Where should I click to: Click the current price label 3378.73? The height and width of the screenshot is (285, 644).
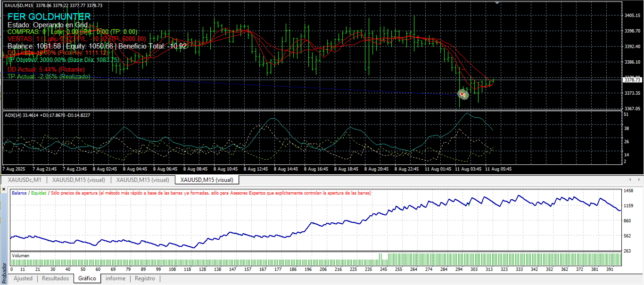click(632, 80)
